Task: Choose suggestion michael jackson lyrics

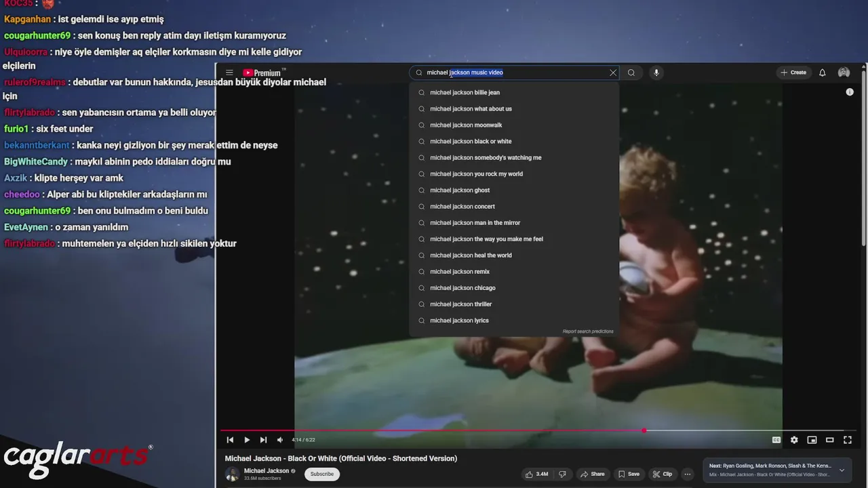Action: (x=514, y=320)
